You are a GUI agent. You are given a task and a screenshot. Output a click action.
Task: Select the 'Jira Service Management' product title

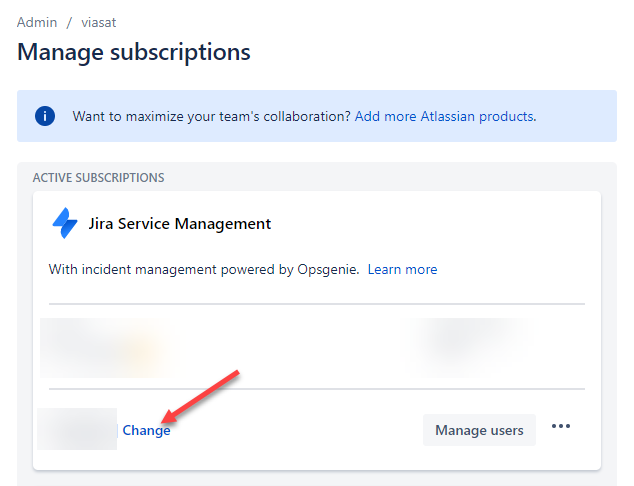point(180,224)
